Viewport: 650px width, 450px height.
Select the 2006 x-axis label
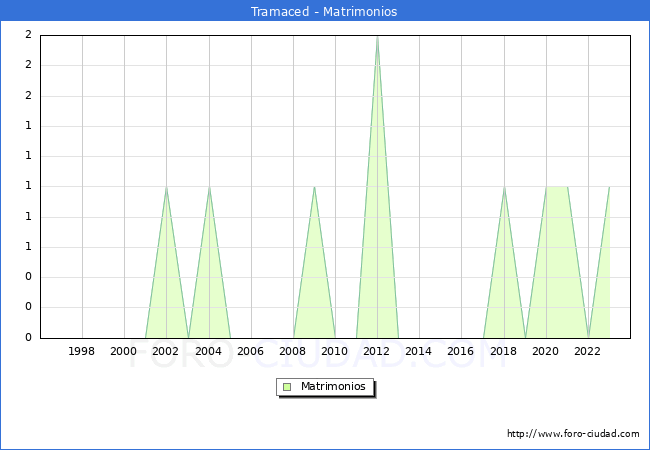coord(251,351)
